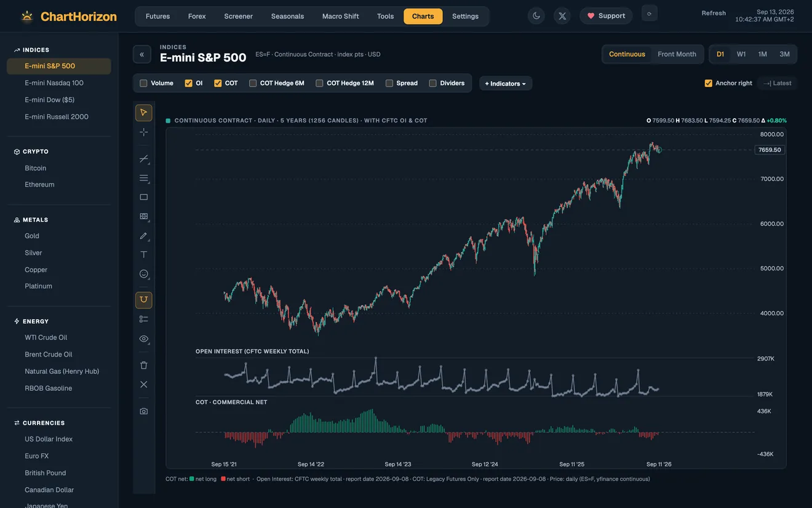The height and width of the screenshot is (508, 812).
Task: Open the Charts tab
Action: 423,16
